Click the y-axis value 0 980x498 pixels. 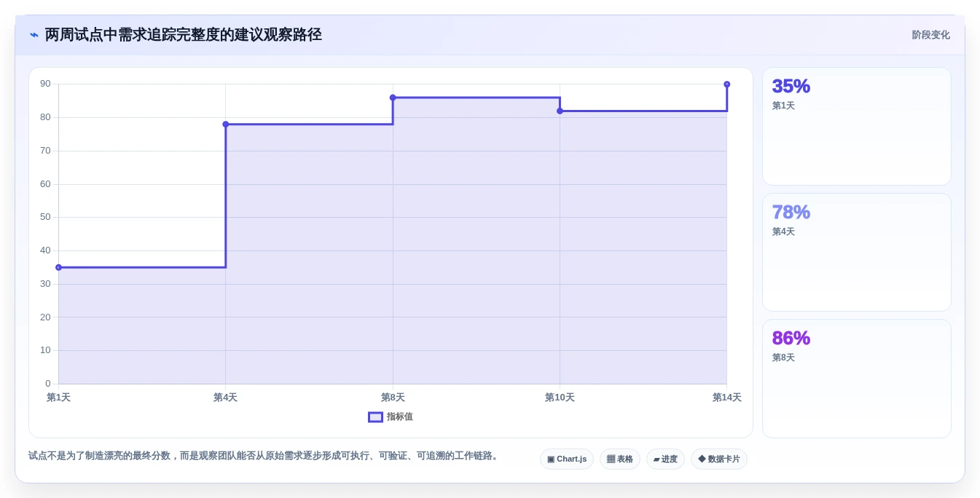click(x=48, y=384)
